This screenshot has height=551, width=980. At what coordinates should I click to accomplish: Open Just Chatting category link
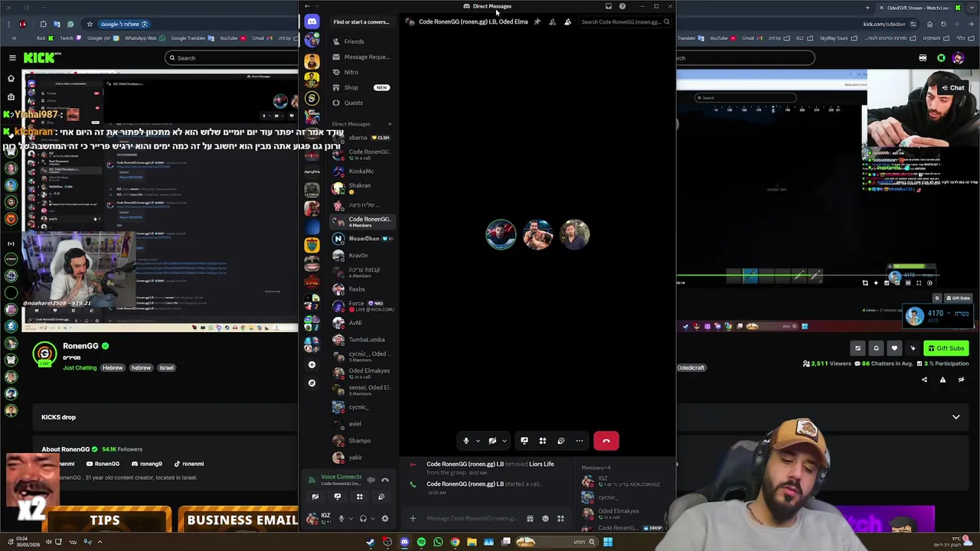[80, 368]
